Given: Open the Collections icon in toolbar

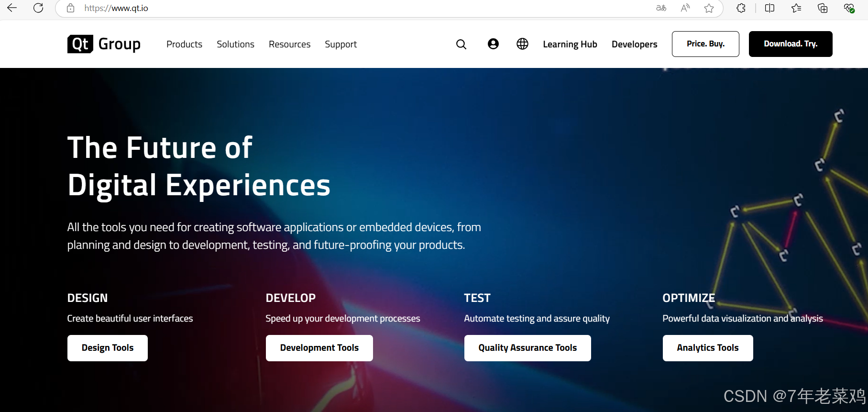Looking at the screenshot, I should (x=823, y=8).
